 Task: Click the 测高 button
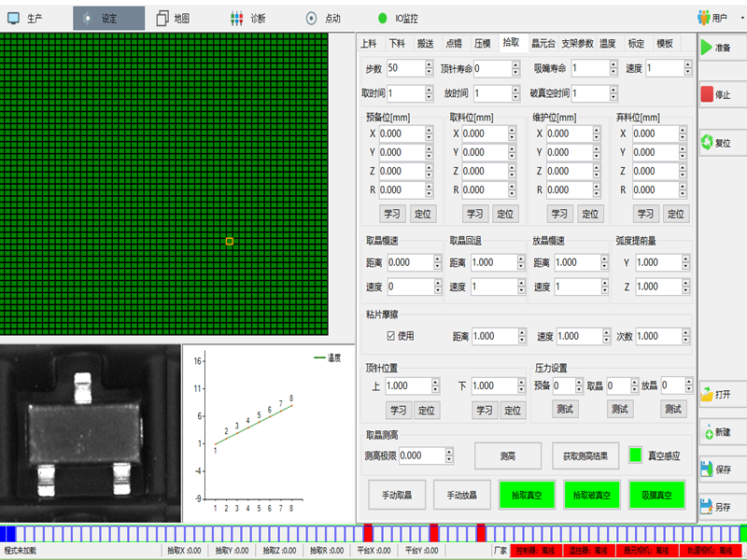point(508,455)
